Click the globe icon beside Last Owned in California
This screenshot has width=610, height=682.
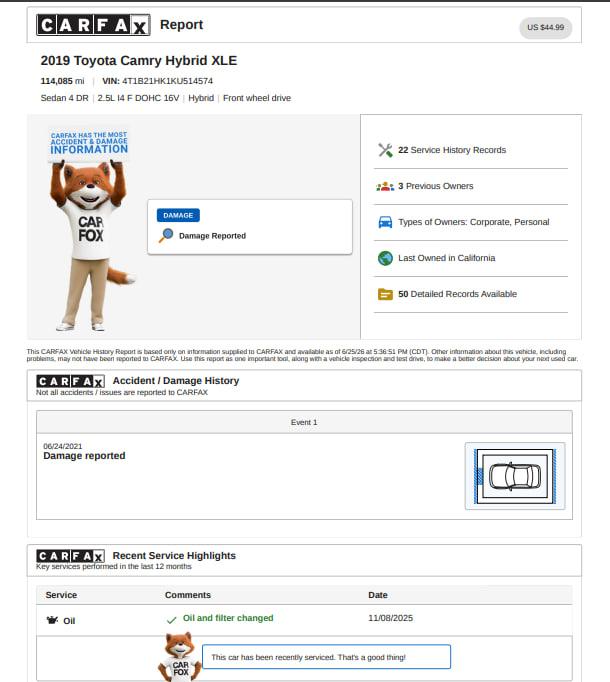385,258
